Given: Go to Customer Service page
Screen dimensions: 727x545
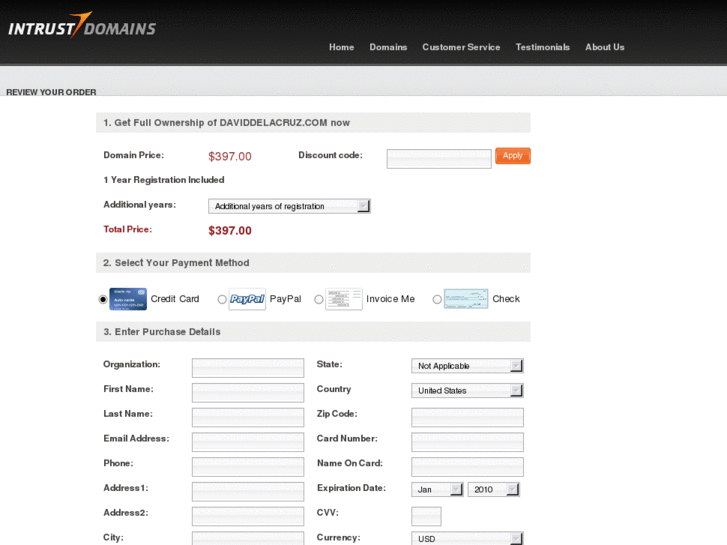Looking at the screenshot, I should [x=461, y=47].
